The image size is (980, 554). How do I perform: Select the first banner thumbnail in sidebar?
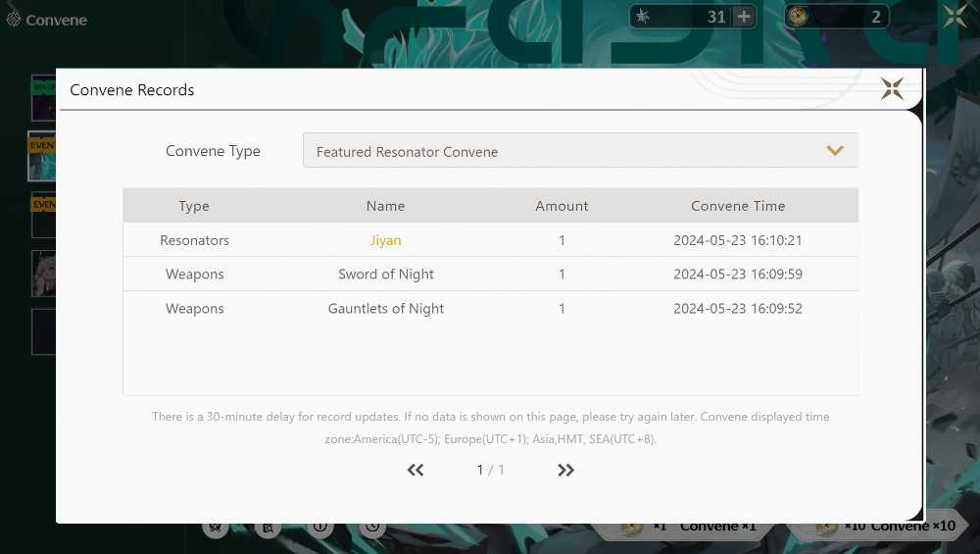43,98
